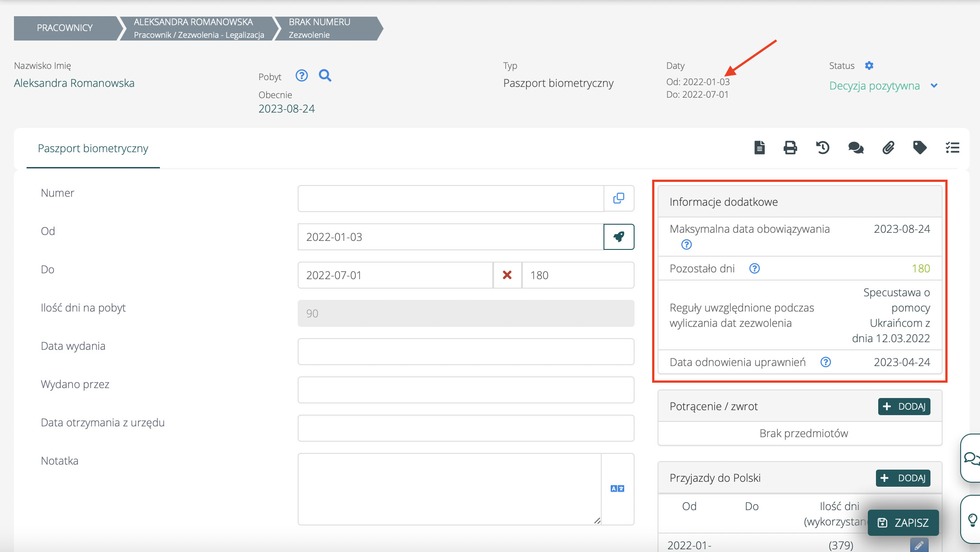Clear the Do date with red X
The image size is (980, 552).
coord(507,275)
